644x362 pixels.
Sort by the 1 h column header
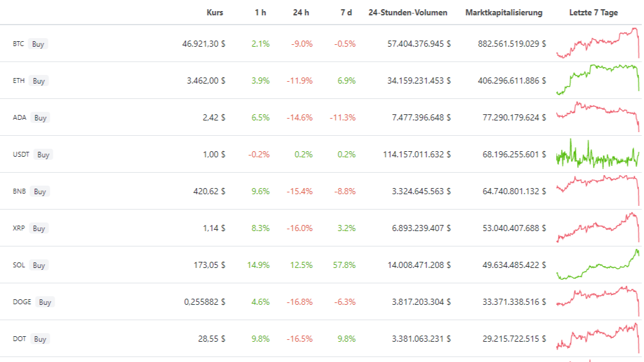(261, 13)
